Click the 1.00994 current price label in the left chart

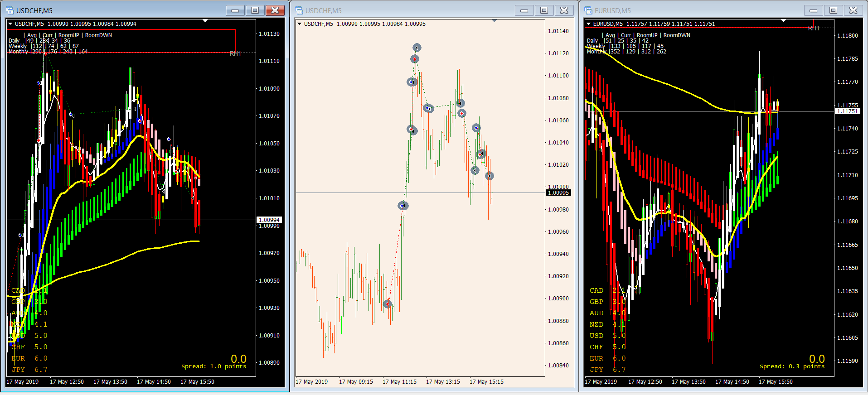[x=269, y=220]
